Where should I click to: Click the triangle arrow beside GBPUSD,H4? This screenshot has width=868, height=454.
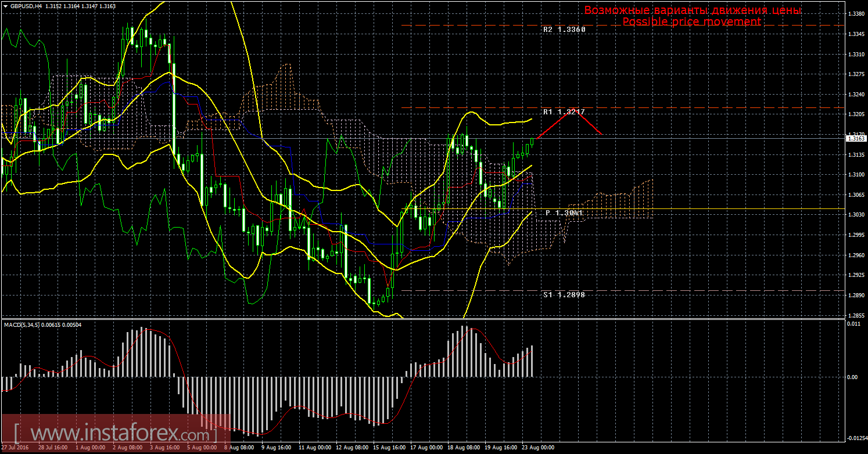[5, 6]
